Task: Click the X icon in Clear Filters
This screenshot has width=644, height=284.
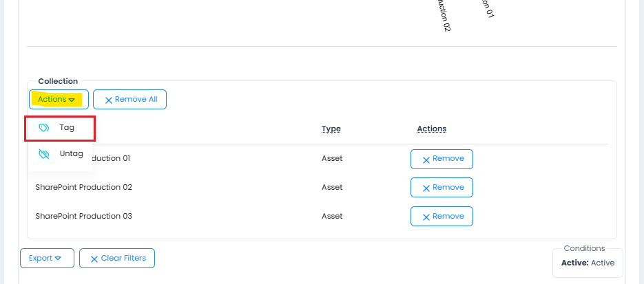Action: click(x=94, y=259)
